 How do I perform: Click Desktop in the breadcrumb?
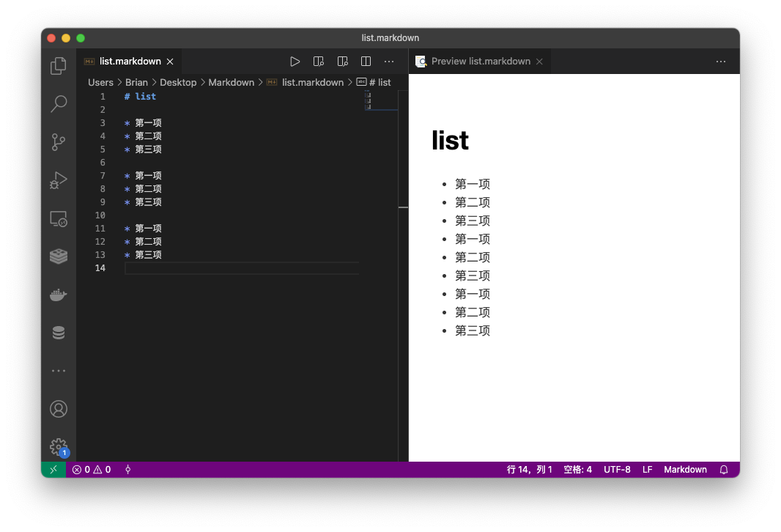178,82
